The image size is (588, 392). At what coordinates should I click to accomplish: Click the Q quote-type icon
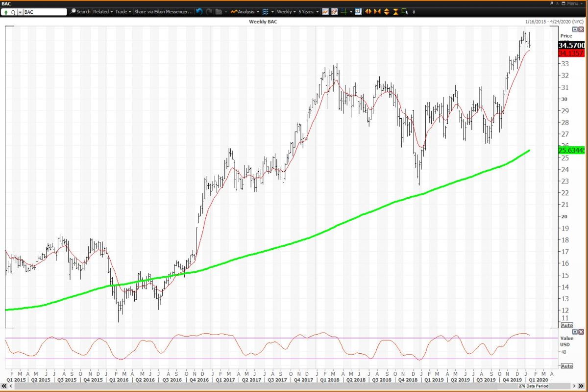coord(13,12)
